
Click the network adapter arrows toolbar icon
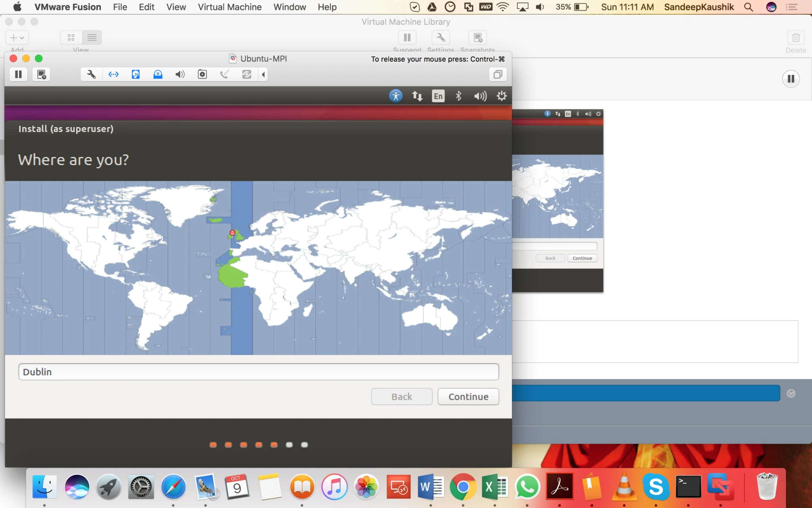[x=113, y=74]
